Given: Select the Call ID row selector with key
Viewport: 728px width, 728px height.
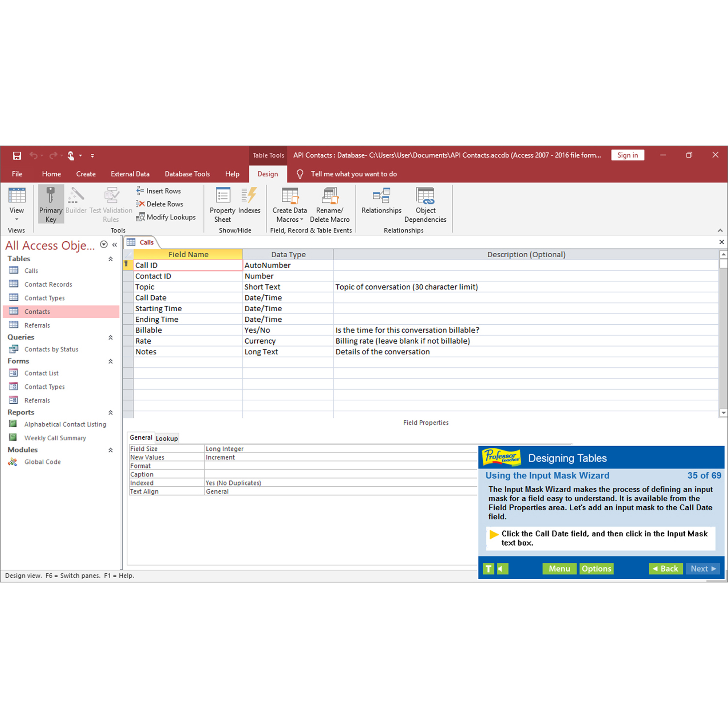Looking at the screenshot, I should coord(128,265).
